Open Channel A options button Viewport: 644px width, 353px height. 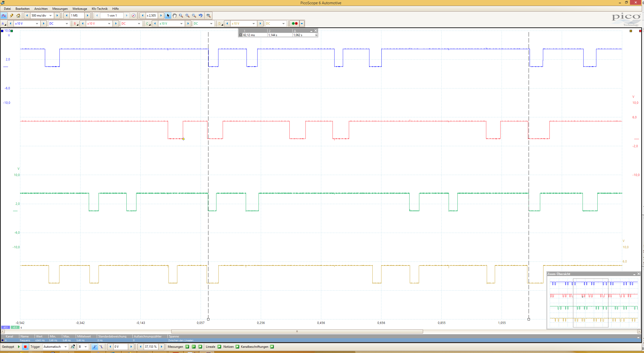[x=4, y=24]
